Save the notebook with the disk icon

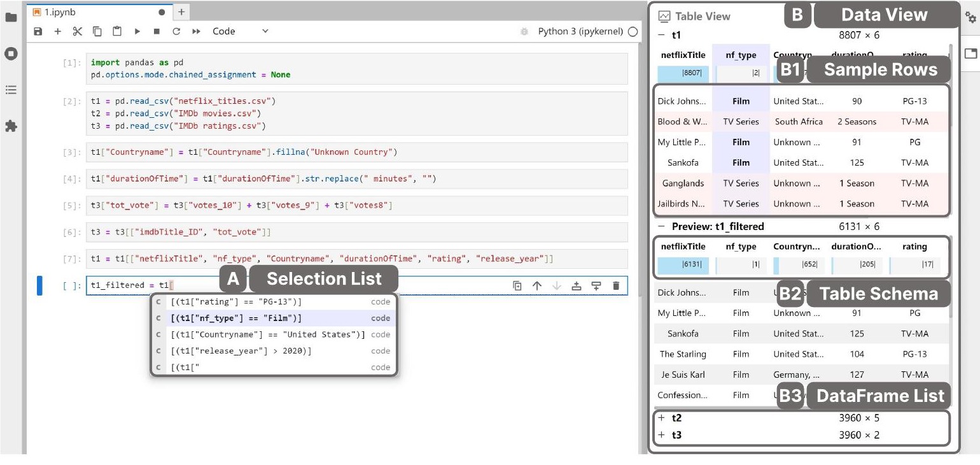[x=38, y=31]
